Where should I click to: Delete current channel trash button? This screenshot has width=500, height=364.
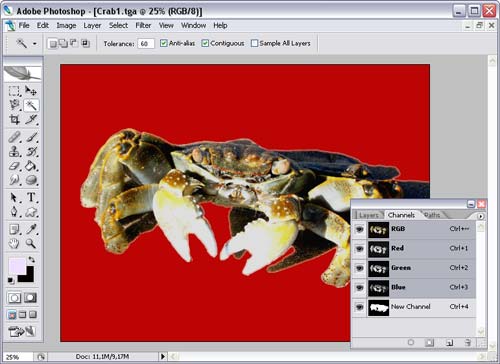pyautogui.click(x=468, y=342)
